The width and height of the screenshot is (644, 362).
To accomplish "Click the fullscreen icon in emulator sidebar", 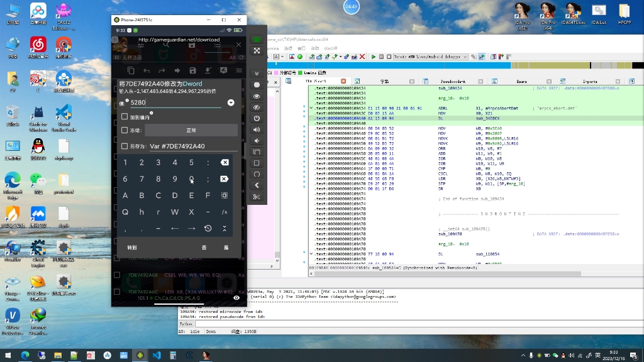I will (x=257, y=50).
